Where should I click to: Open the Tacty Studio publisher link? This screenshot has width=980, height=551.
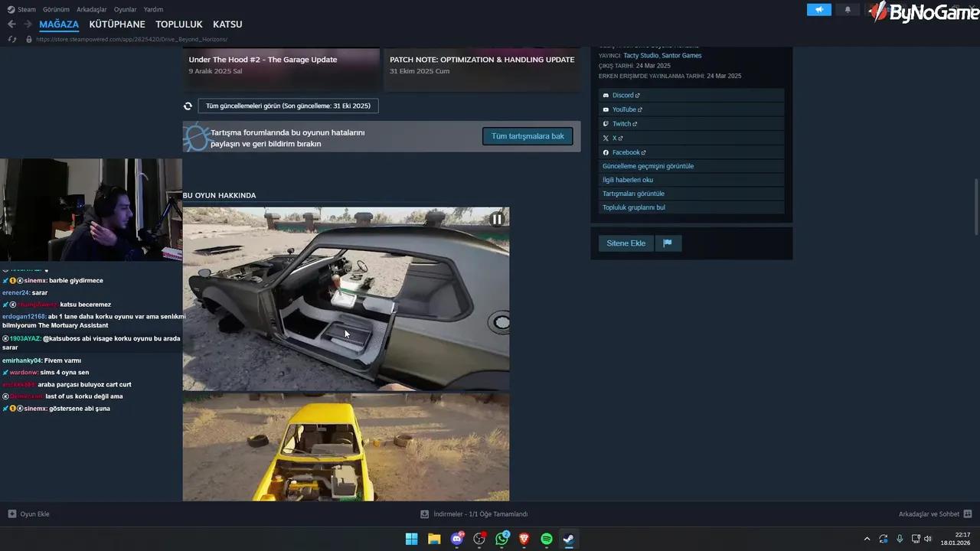pyautogui.click(x=641, y=56)
